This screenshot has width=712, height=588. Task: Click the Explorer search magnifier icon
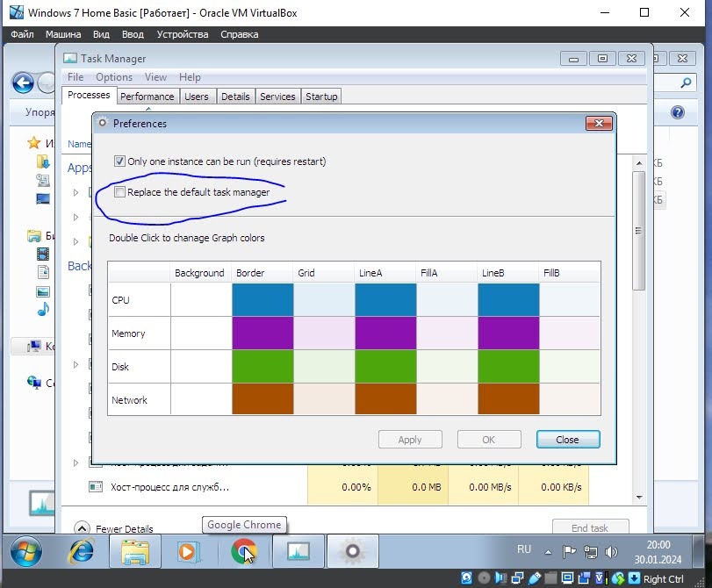pyautogui.click(x=687, y=82)
